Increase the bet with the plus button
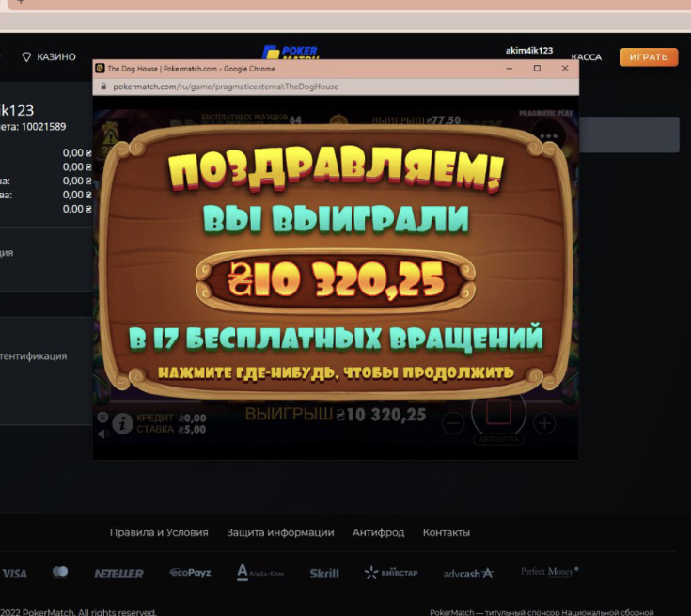The width and height of the screenshot is (691, 616). [544, 423]
